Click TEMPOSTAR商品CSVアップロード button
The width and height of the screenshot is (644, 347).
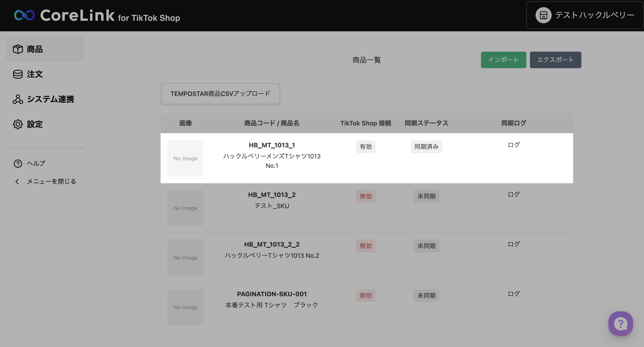pos(220,93)
